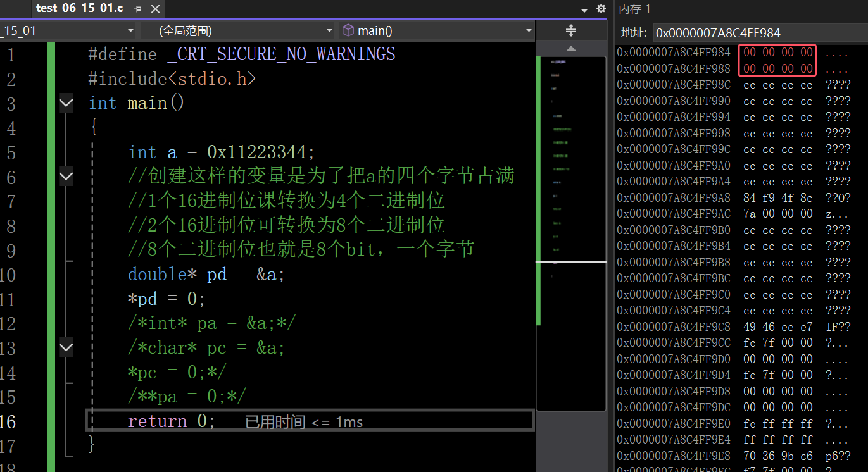
Task: Open the project dropdown ending in _15_01
Action: (68, 30)
